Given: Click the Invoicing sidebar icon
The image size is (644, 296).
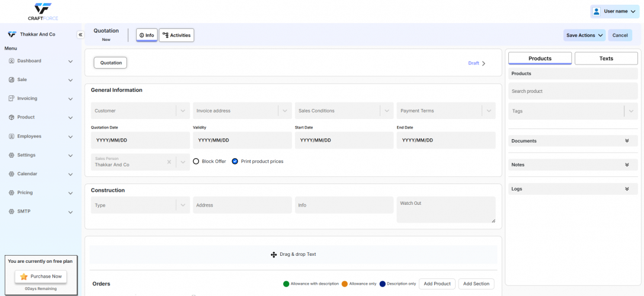Looking at the screenshot, I should [11, 98].
